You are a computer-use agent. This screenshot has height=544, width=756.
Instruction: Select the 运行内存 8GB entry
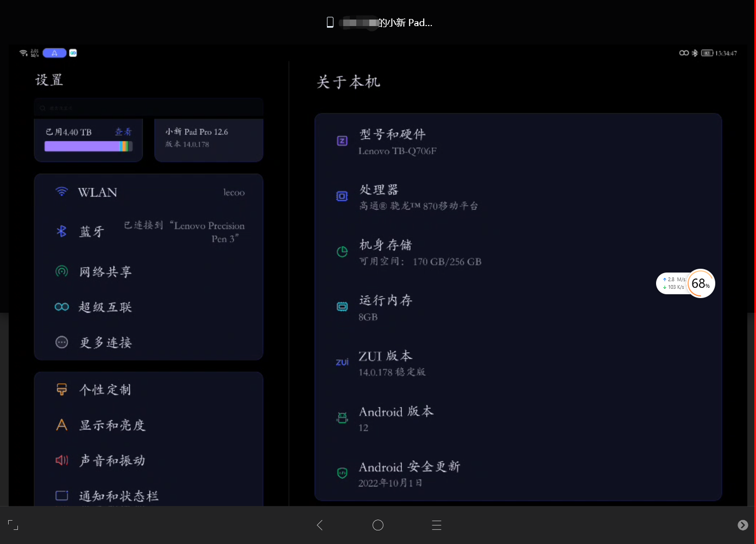point(518,308)
